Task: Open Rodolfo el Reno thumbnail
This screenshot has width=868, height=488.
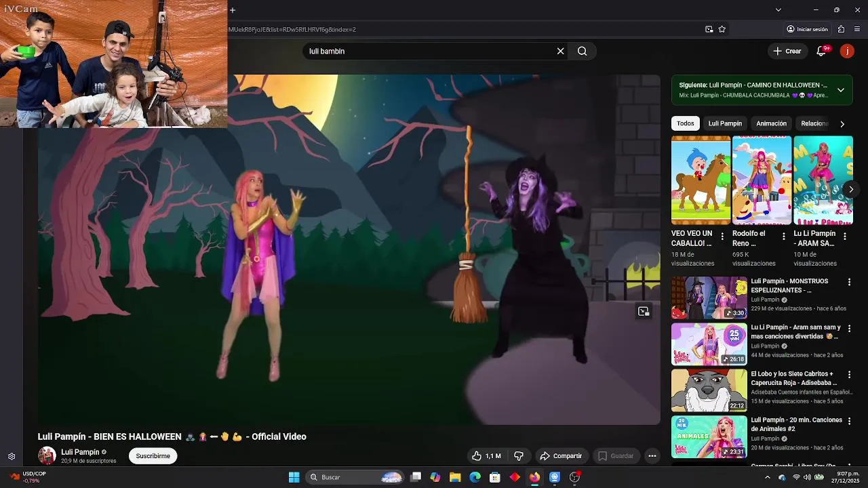Action: pyautogui.click(x=762, y=180)
